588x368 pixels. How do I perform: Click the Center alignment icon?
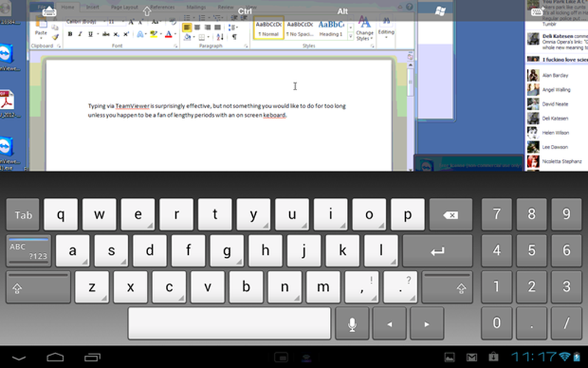[x=197, y=28]
